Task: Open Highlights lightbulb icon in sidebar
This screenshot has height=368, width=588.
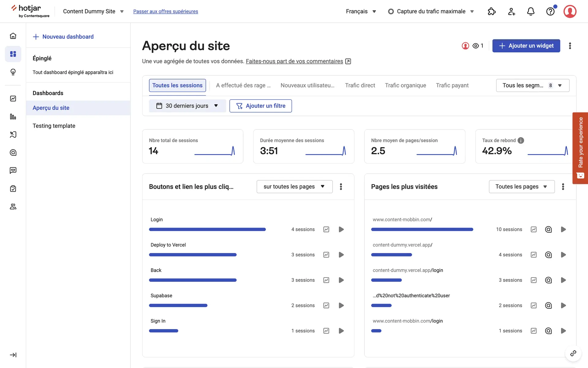Action: tap(13, 72)
